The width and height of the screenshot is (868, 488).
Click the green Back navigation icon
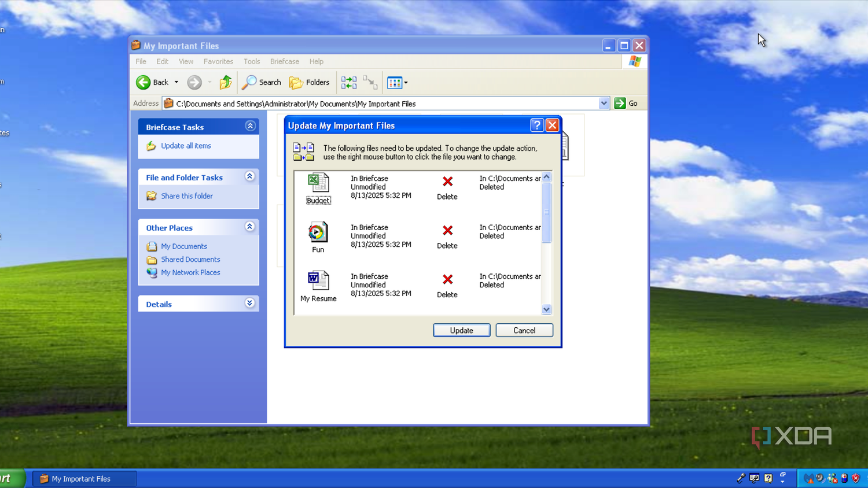[x=143, y=82]
